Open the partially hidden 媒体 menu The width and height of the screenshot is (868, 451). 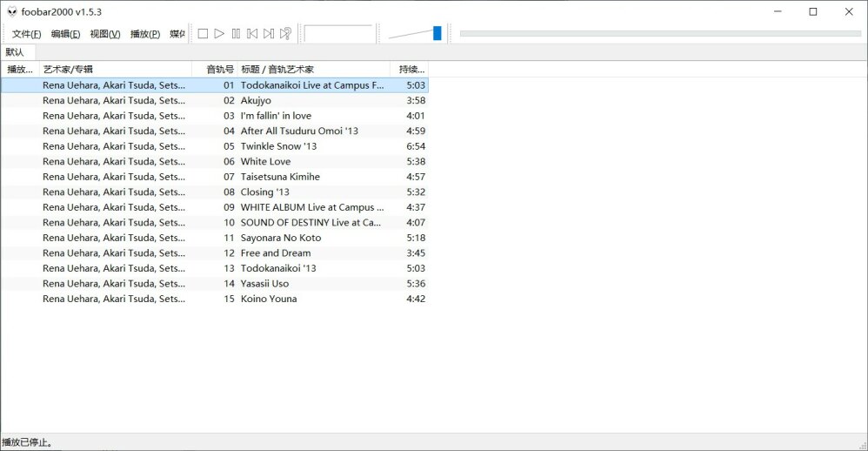click(177, 34)
